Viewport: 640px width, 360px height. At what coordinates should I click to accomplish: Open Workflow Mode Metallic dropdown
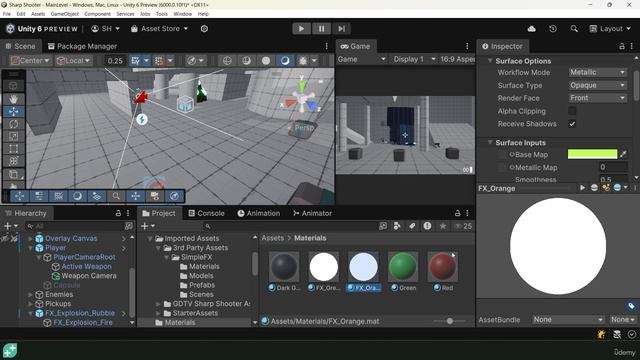coord(598,72)
